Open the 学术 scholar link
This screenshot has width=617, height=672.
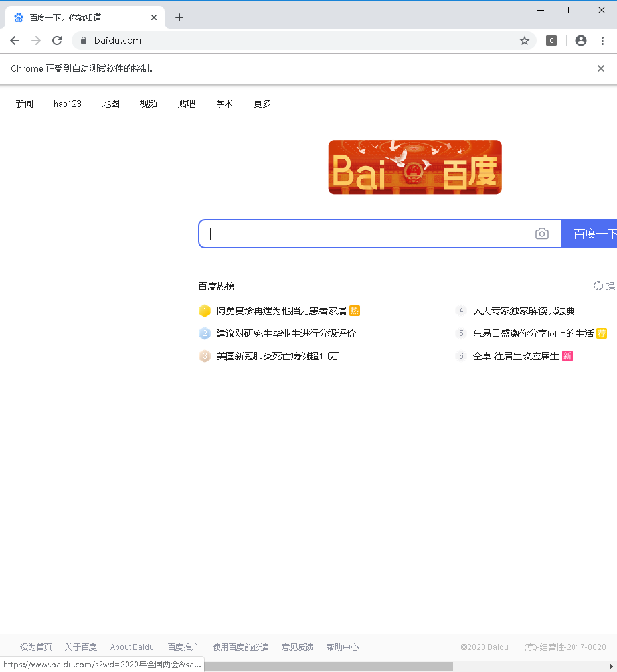pos(224,104)
